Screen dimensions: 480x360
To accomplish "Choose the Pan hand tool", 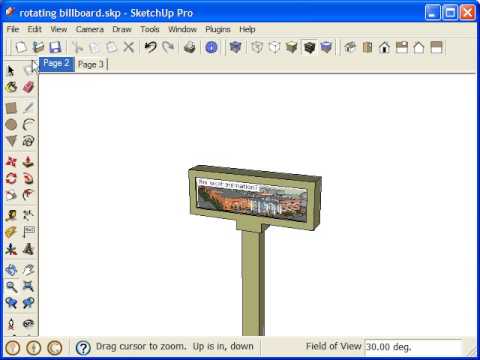I will [29, 270].
